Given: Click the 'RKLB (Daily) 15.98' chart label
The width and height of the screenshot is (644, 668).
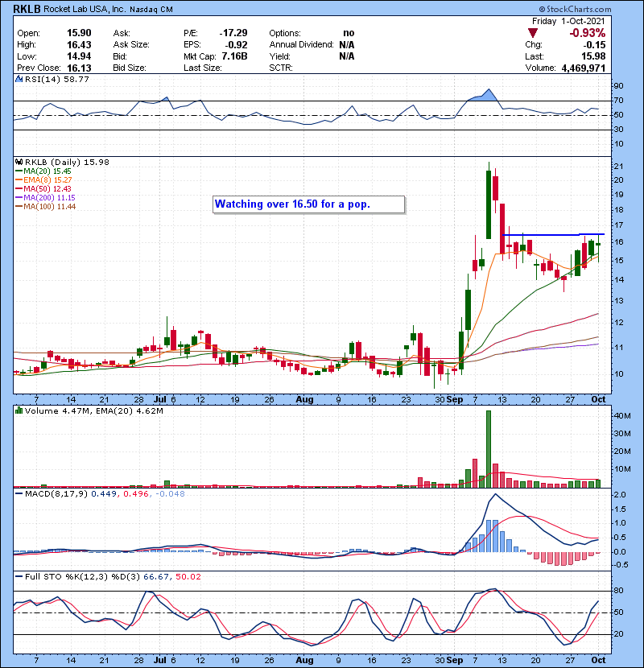Looking at the screenshot, I should (x=67, y=163).
